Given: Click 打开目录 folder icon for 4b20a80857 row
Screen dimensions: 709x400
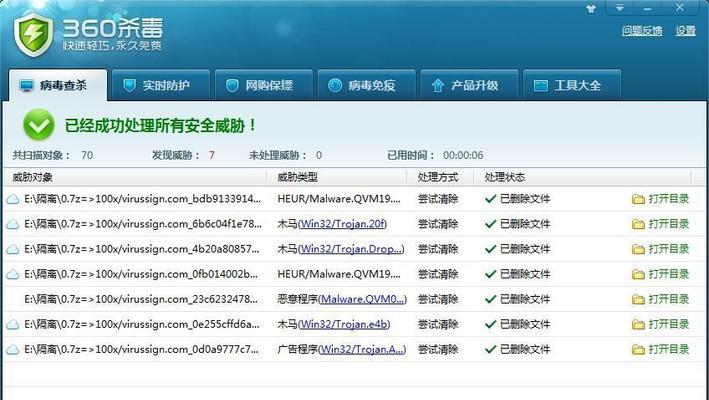Looking at the screenshot, I should point(638,249).
